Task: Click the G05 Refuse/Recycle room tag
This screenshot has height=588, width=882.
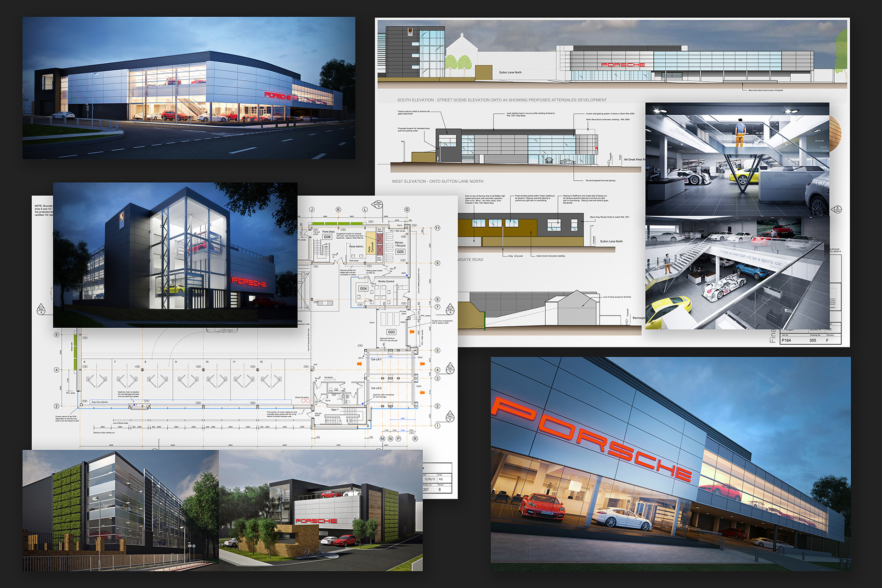Action: [x=400, y=252]
